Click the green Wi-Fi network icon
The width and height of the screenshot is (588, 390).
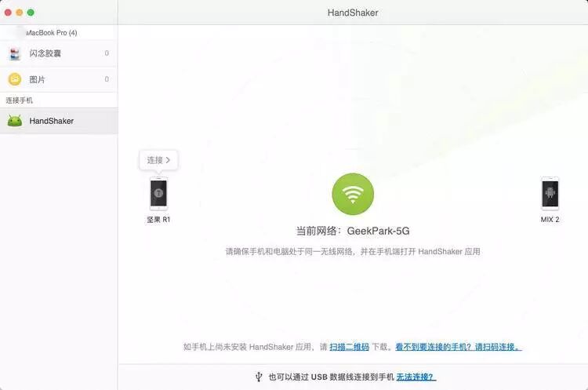tap(353, 194)
